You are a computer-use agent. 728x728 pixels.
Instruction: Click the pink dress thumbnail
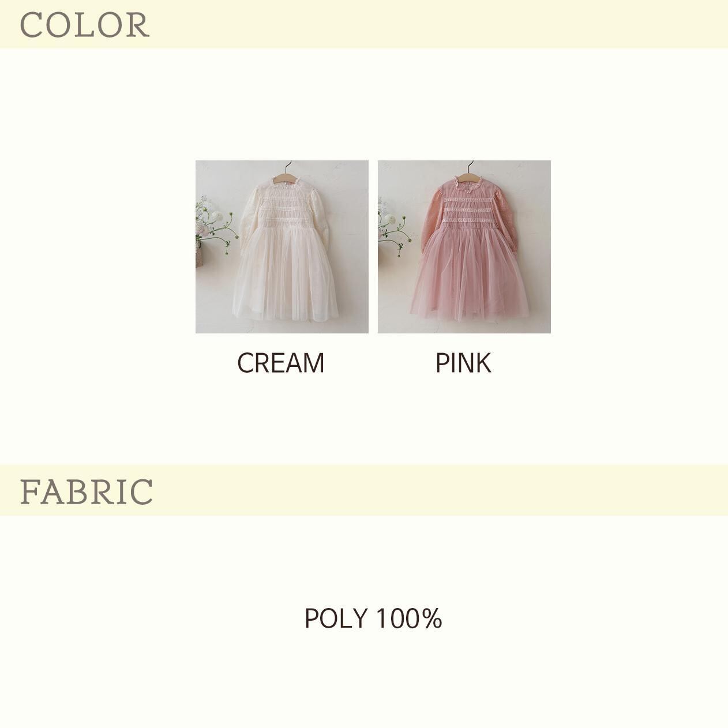(x=464, y=247)
